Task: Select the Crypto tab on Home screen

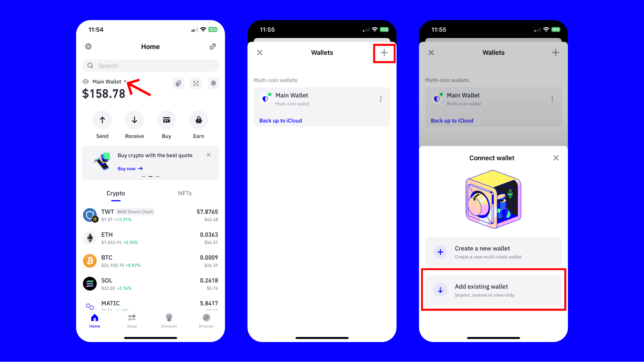Action: [116, 193]
